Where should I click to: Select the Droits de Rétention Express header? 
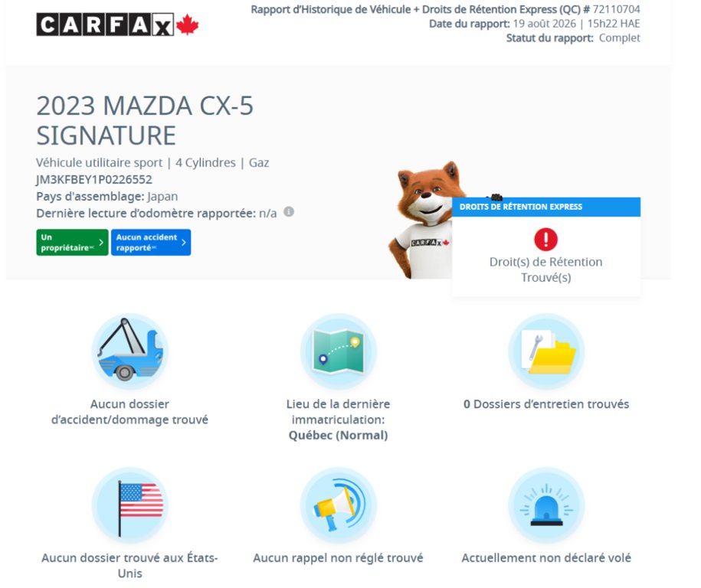[x=546, y=207]
